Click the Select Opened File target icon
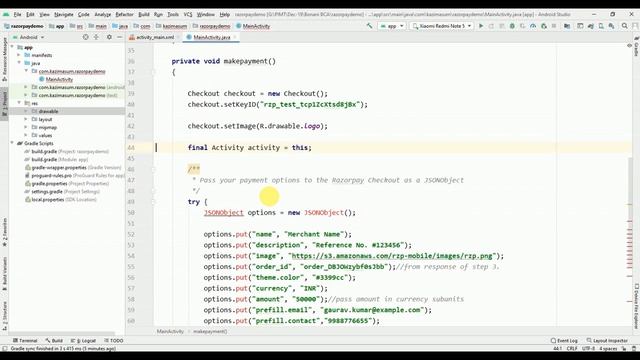 pyautogui.click(x=85, y=37)
